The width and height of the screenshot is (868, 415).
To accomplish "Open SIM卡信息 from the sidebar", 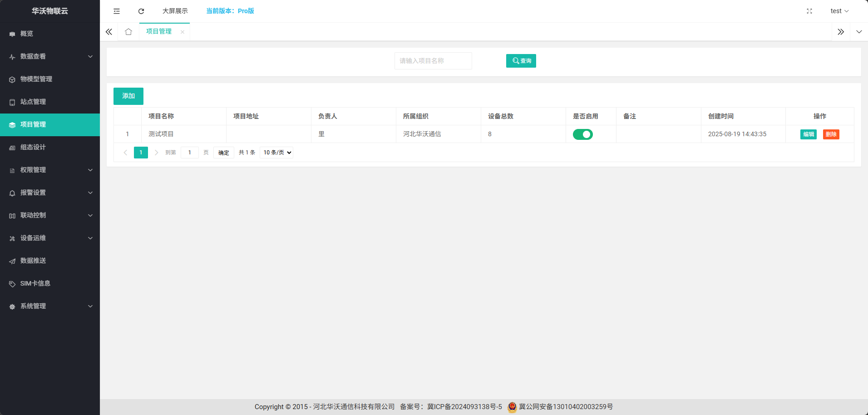I will click(x=35, y=283).
